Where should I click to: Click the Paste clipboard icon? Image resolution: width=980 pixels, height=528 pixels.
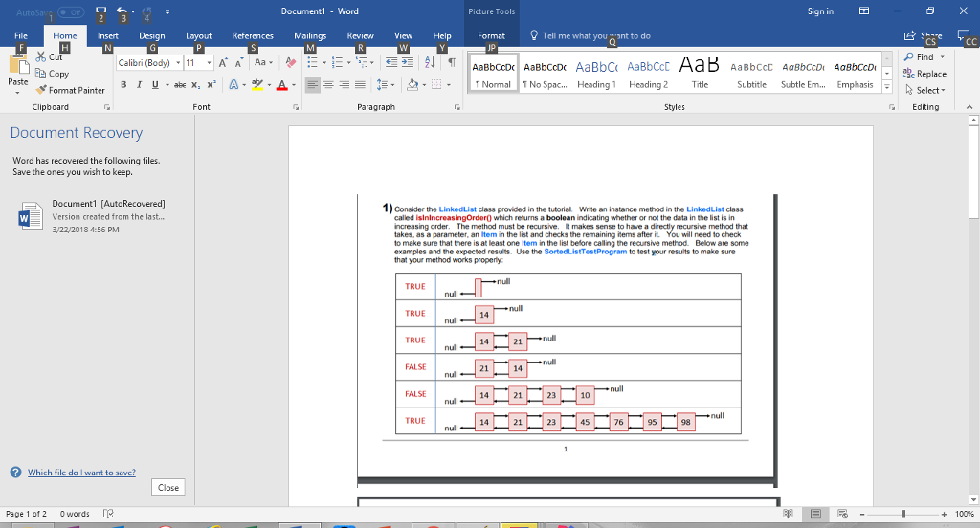(x=17, y=66)
